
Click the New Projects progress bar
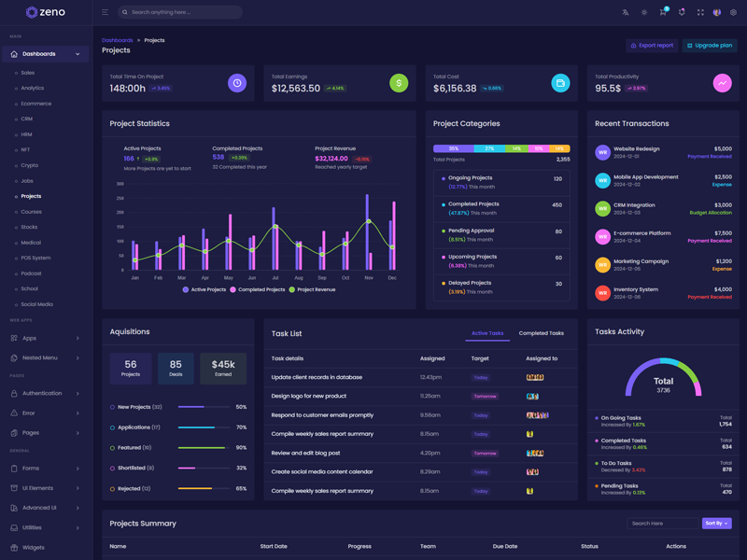[x=203, y=407]
